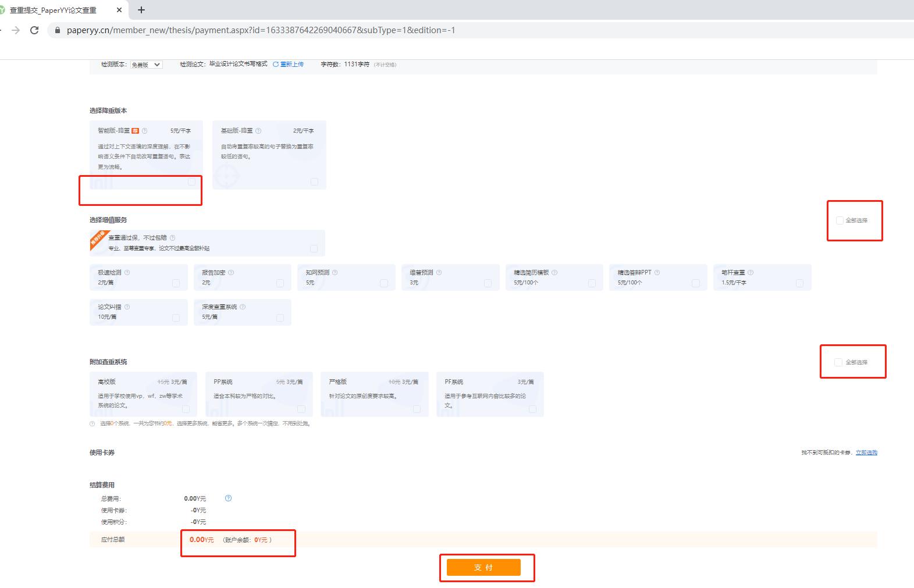Check the 论文纠错 checkbox
914x588 pixels.
[176, 318]
